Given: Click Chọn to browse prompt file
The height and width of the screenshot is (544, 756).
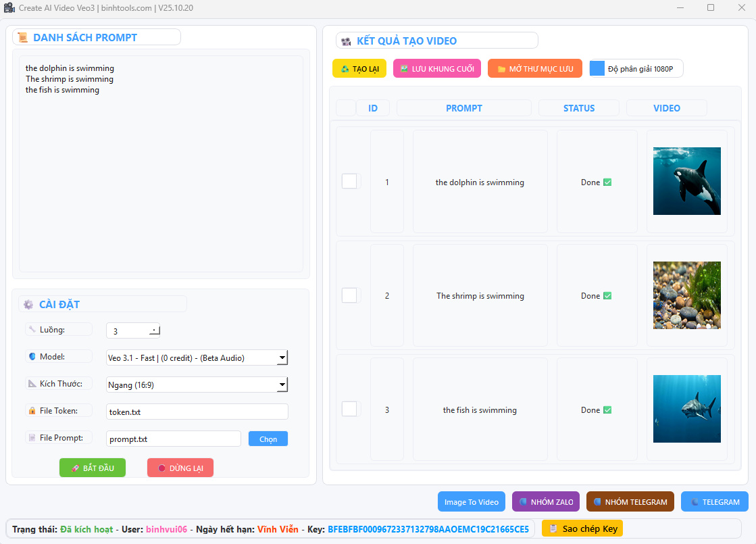Looking at the screenshot, I should click(x=268, y=439).
